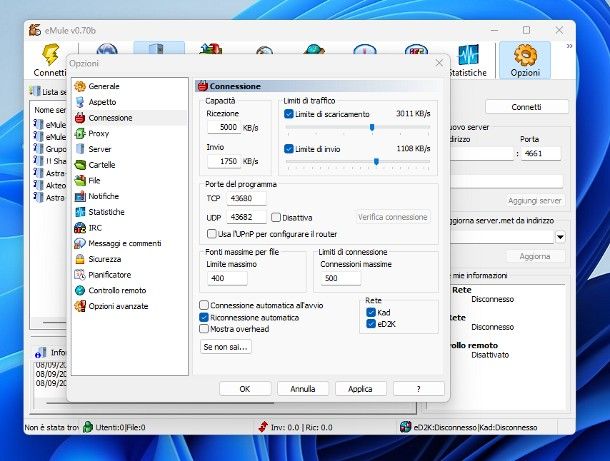This screenshot has height=461, width=610.
Task: Click the TCP port field
Action: pyautogui.click(x=246, y=198)
